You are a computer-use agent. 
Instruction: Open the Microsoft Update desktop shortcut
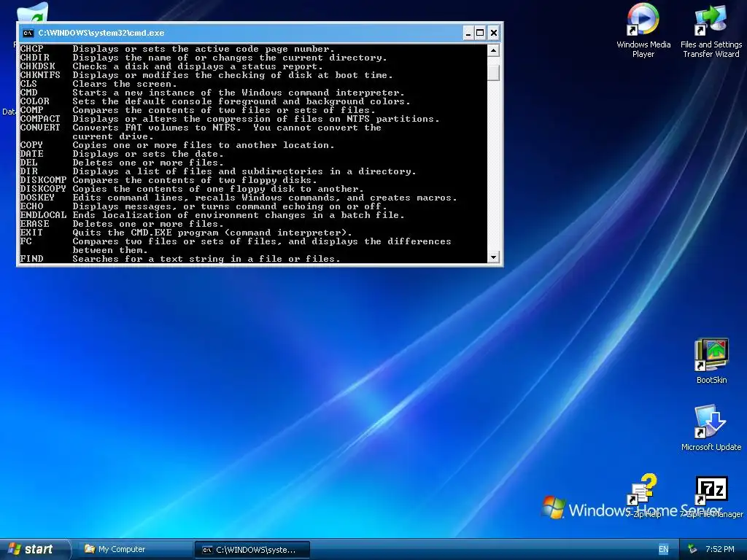[711, 427]
